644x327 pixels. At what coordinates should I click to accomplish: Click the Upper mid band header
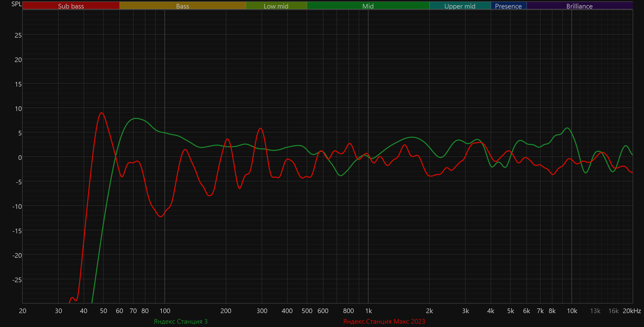460,6
